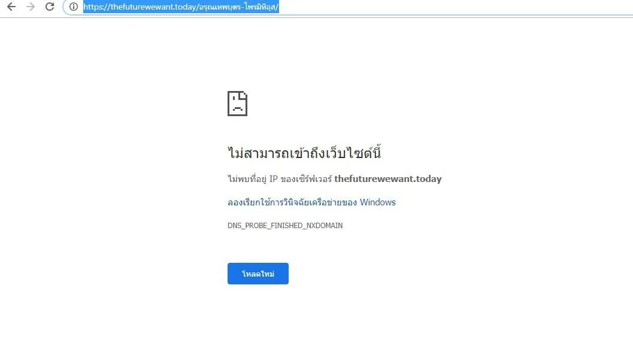Click the browser back arrow
The width and height of the screenshot is (633, 364).
tap(11, 7)
